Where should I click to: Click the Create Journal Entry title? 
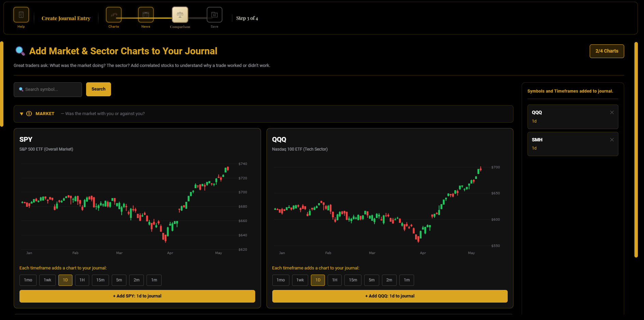(x=66, y=18)
